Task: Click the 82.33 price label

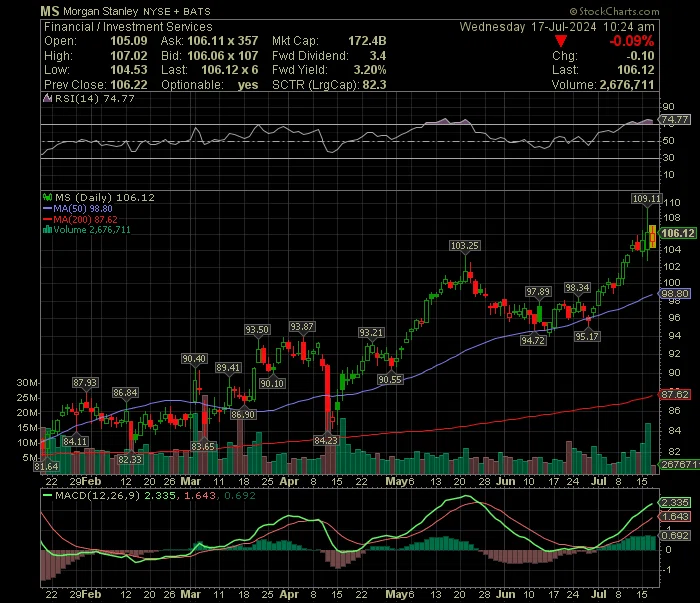Action: pyautogui.click(x=130, y=460)
